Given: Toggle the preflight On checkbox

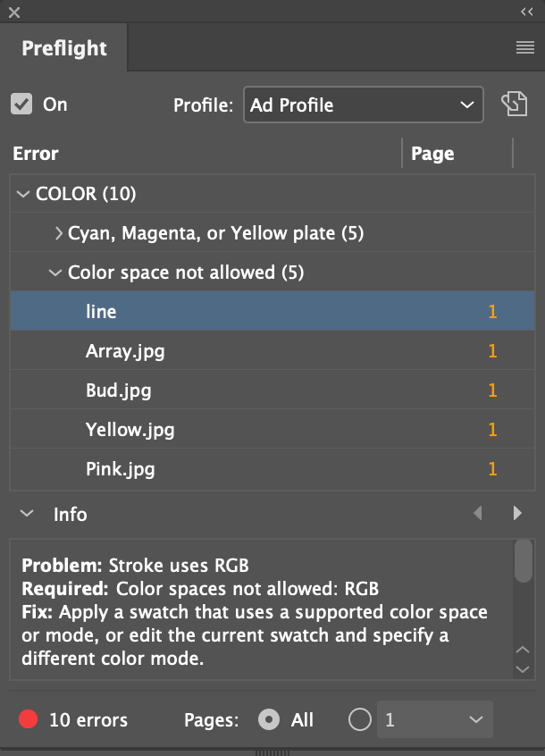Looking at the screenshot, I should pos(21,105).
